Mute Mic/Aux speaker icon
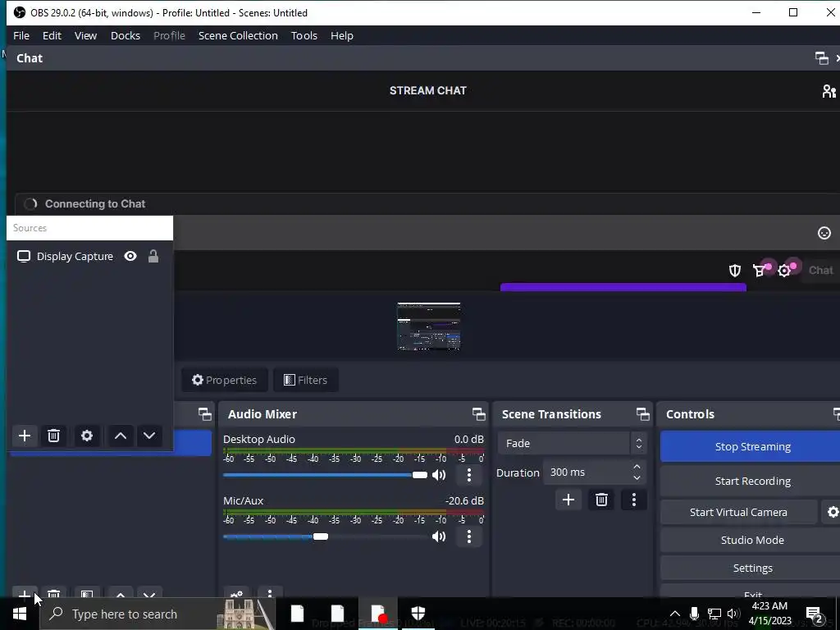Viewport: 840px width, 630px height. [x=439, y=536]
